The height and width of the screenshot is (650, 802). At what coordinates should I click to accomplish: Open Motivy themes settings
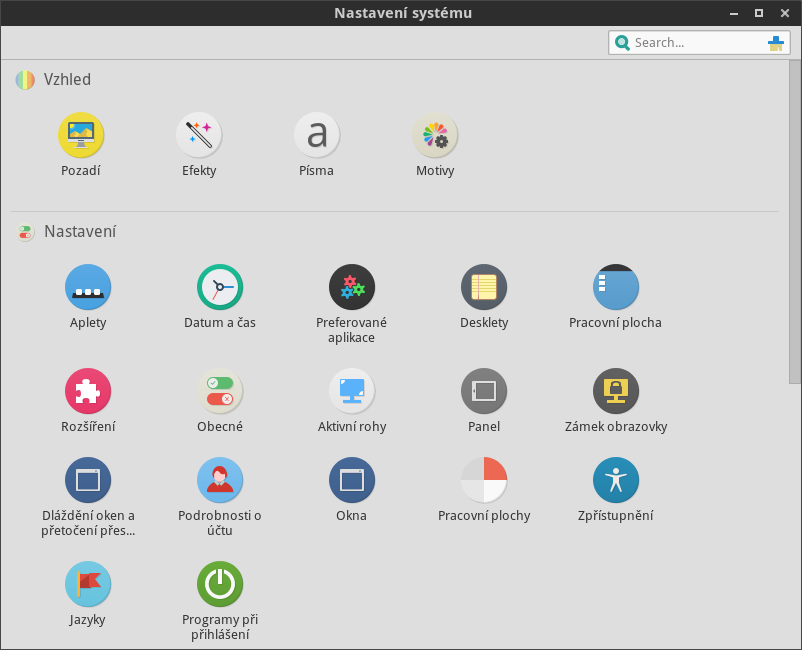[x=435, y=135]
